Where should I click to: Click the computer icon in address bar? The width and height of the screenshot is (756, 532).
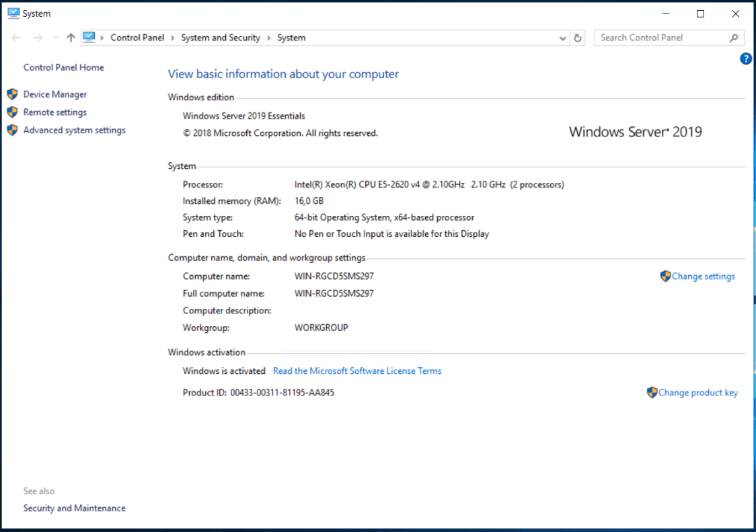[x=89, y=37]
